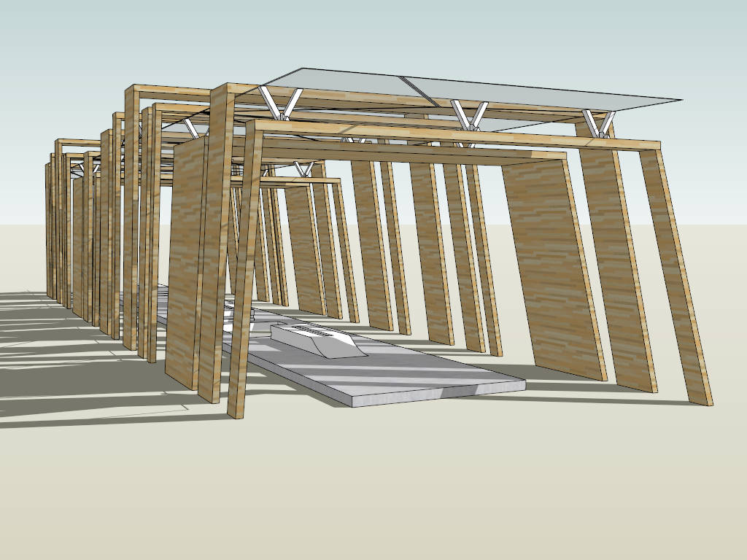Click the far-right leaning wooden post
747x560 pixels.
point(678,277)
